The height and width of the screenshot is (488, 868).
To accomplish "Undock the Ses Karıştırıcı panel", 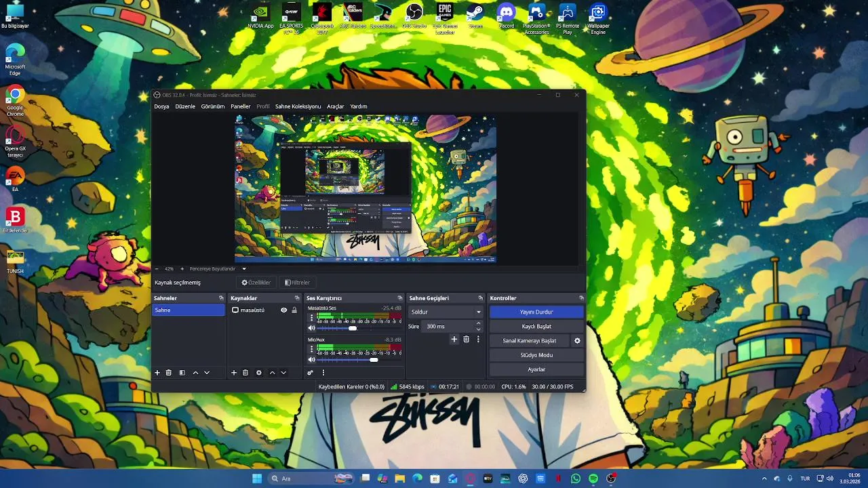I will [399, 298].
